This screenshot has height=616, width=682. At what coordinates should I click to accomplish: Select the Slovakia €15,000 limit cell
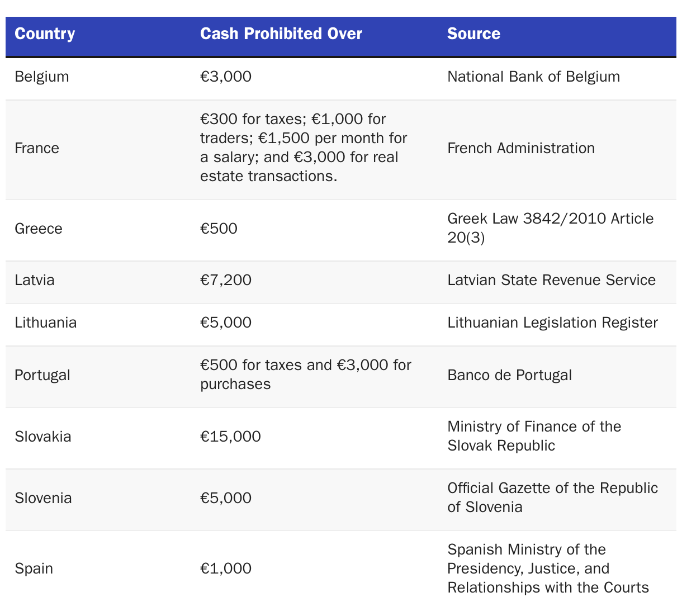point(230,437)
